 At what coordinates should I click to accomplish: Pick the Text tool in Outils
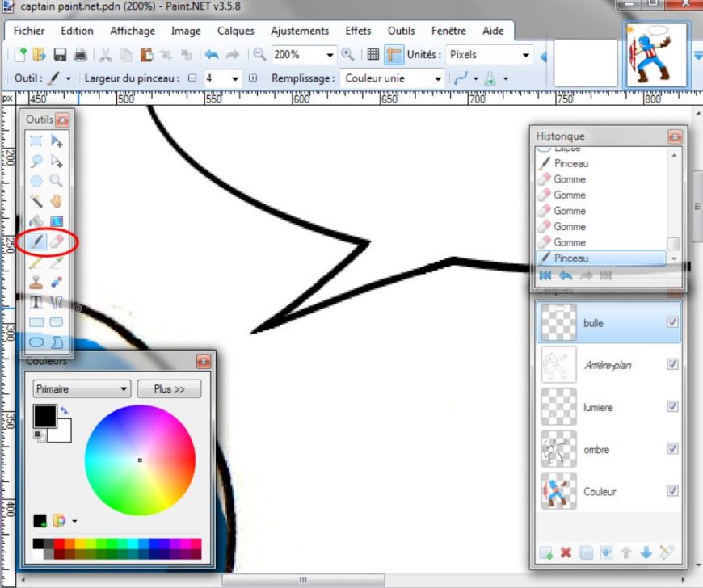(36, 302)
